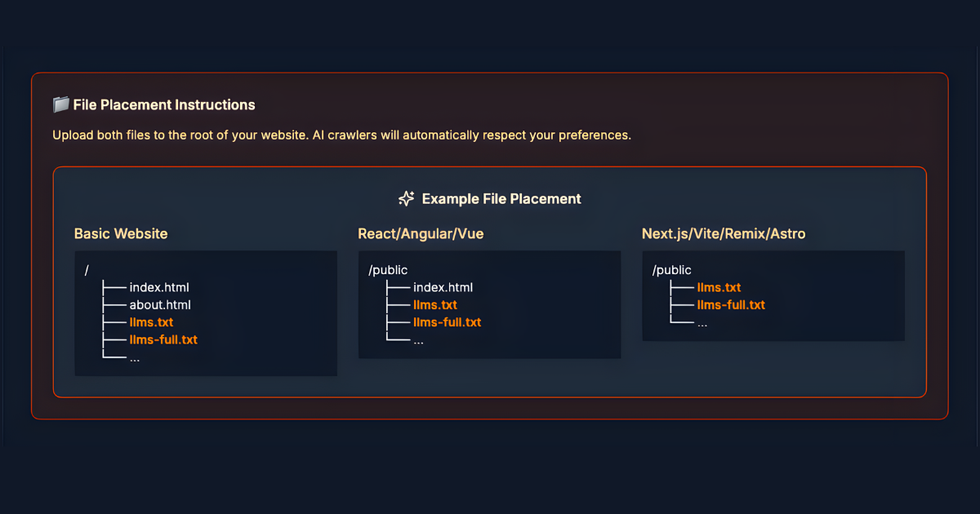The height and width of the screenshot is (514, 980).
Task: Click the folder icon beside File Placement Instructions
Action: [60, 104]
